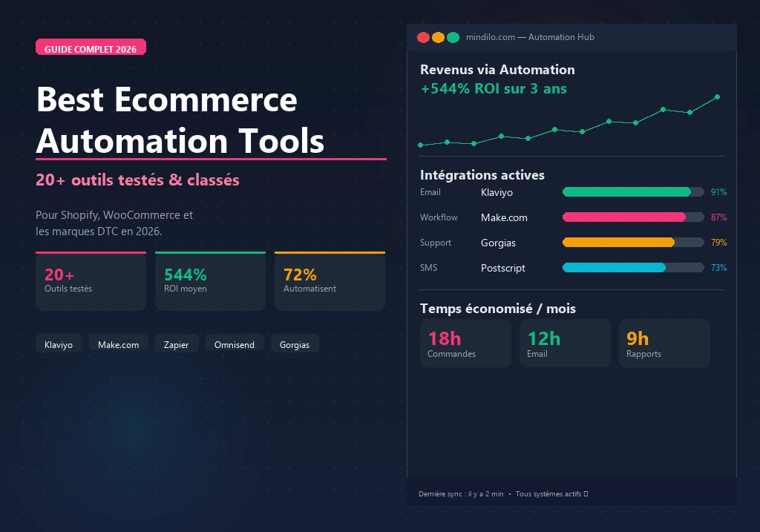Click the Support category label
The width and height of the screenshot is (760, 532).
click(435, 243)
